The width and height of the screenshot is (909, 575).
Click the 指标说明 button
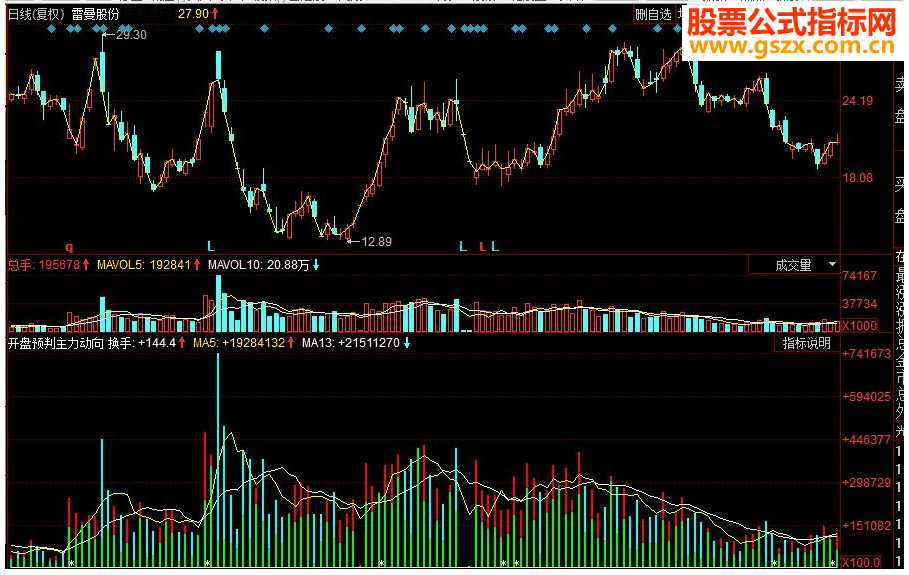click(806, 343)
